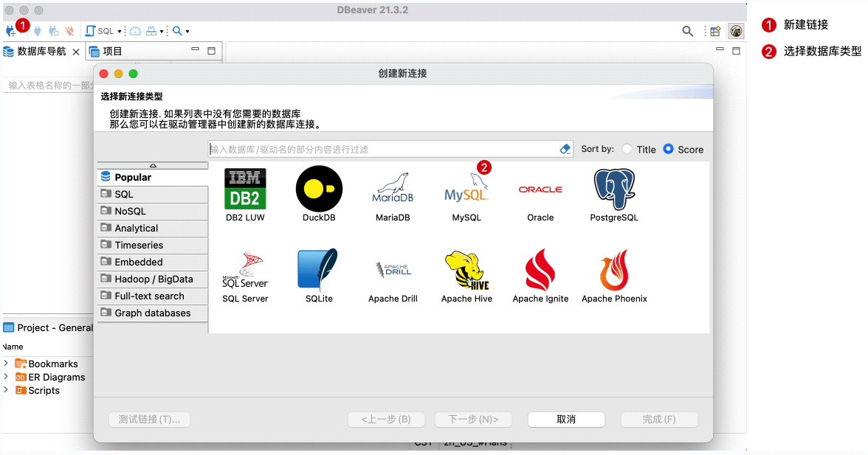The width and height of the screenshot is (868, 455).
Task: Click the 测试链接 (T)... button
Action: 149,420
